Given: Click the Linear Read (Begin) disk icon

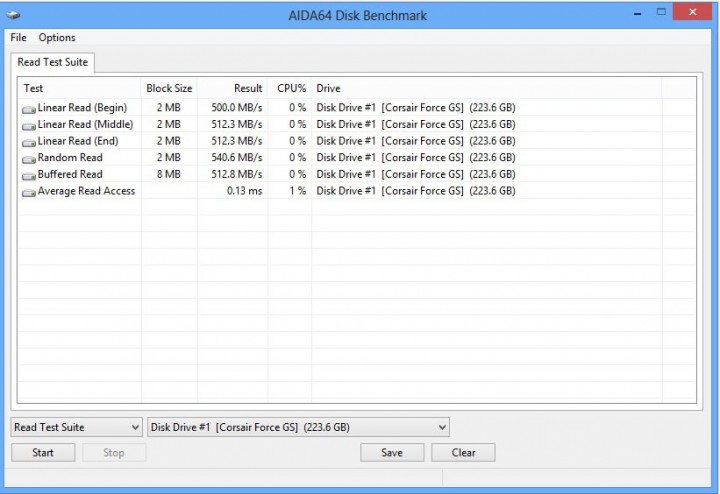Looking at the screenshot, I should (28, 109).
